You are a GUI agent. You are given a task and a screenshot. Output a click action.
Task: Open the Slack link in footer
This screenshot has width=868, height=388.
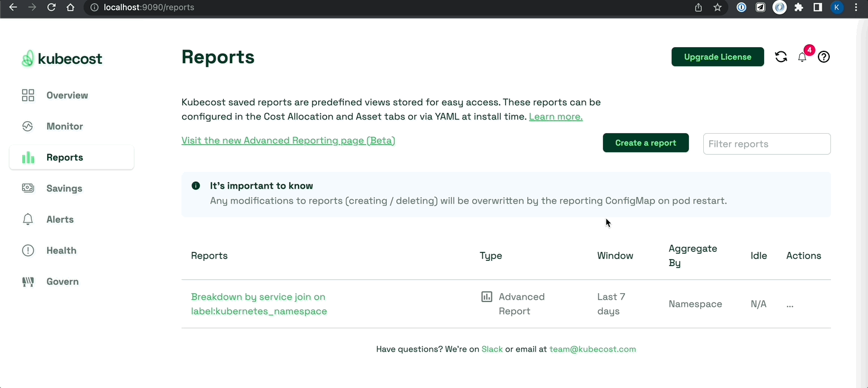(x=492, y=349)
